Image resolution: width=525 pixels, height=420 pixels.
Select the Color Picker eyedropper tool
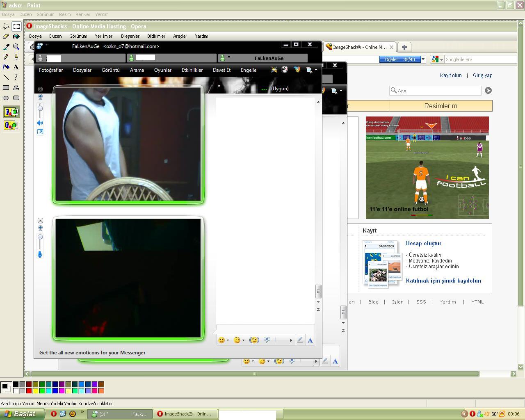[6, 47]
